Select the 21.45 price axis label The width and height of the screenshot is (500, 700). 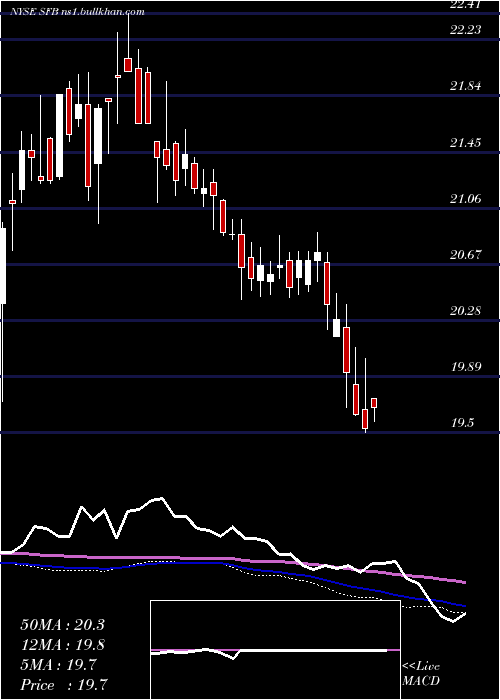click(x=466, y=143)
